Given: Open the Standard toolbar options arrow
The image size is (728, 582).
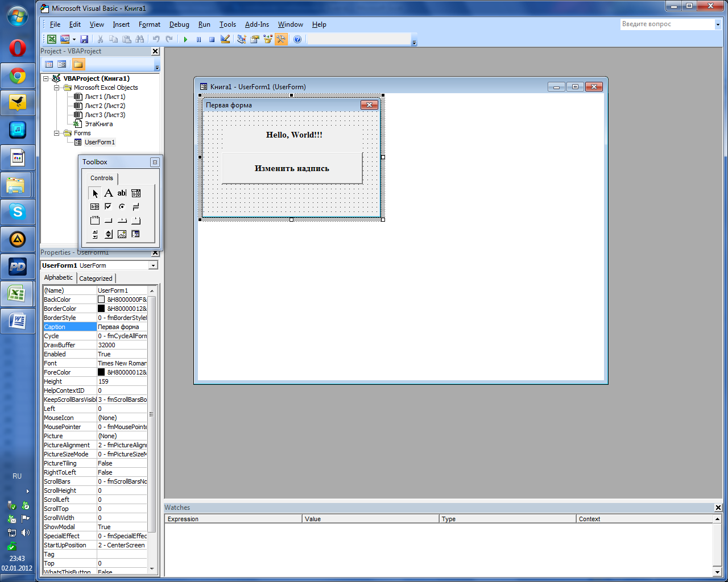Looking at the screenshot, I should pyautogui.click(x=414, y=40).
